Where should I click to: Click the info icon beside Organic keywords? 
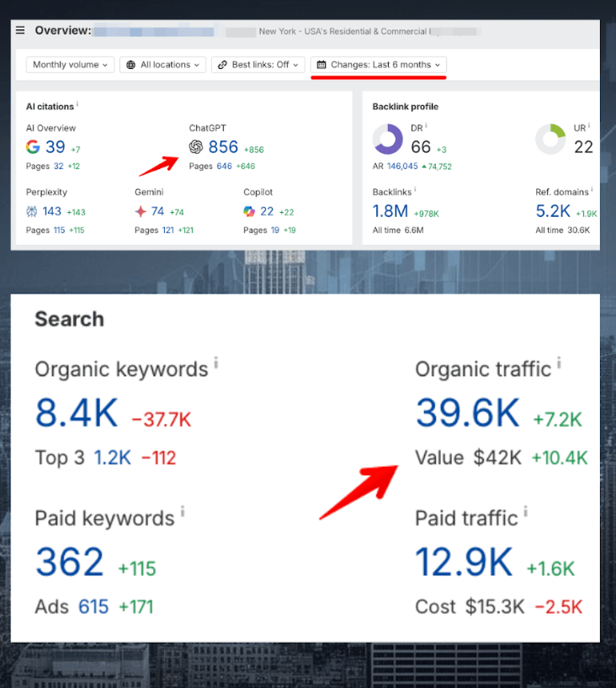tap(215, 363)
